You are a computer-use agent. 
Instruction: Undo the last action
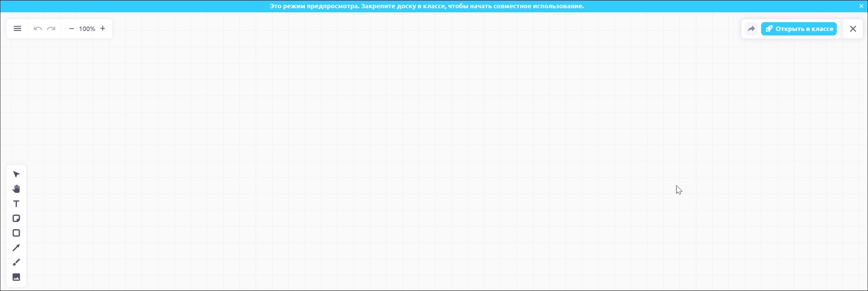click(x=38, y=29)
